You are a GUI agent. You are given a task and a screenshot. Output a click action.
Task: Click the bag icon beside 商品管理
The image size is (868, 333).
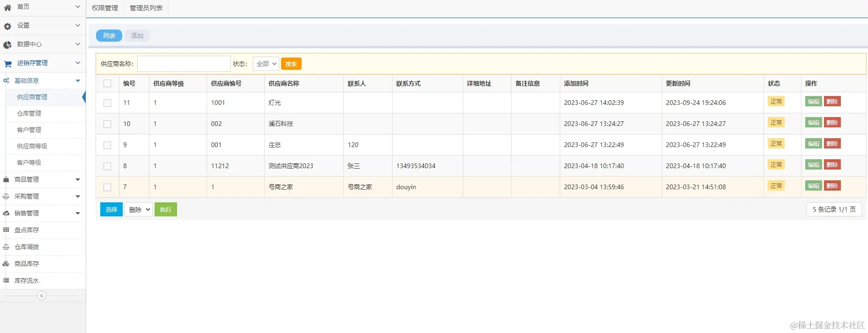point(6,179)
